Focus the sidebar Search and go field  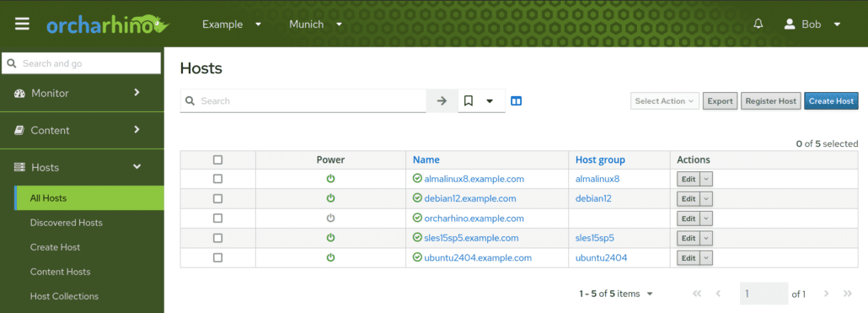(x=82, y=63)
